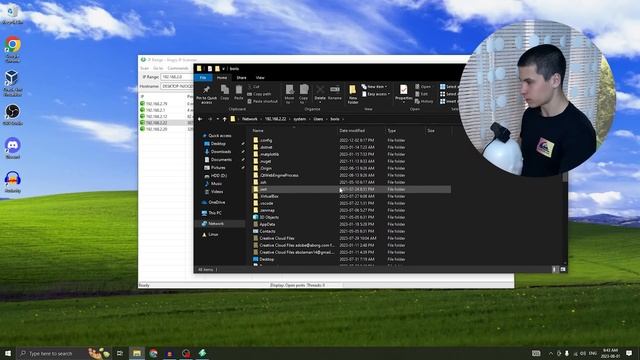Create a New folder from the ribbon
This screenshot has height=360, width=640.
[353, 94]
